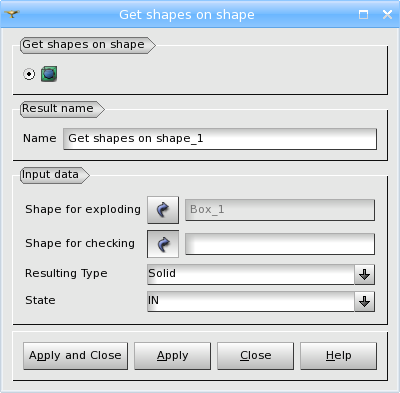Click the SALOME lamp icon in title bar
400x393 pixels.
pyautogui.click(x=12, y=14)
